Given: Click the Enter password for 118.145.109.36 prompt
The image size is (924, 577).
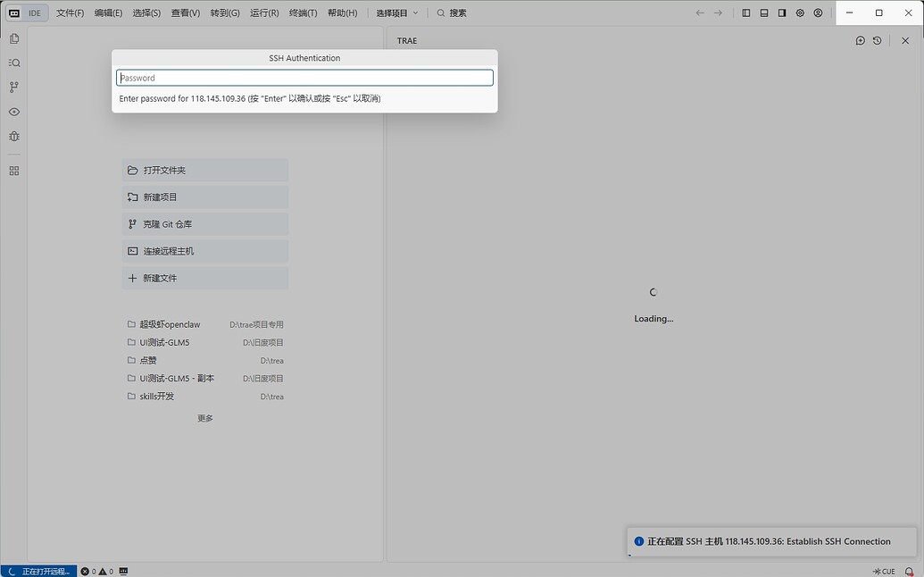Looking at the screenshot, I should (x=250, y=98).
